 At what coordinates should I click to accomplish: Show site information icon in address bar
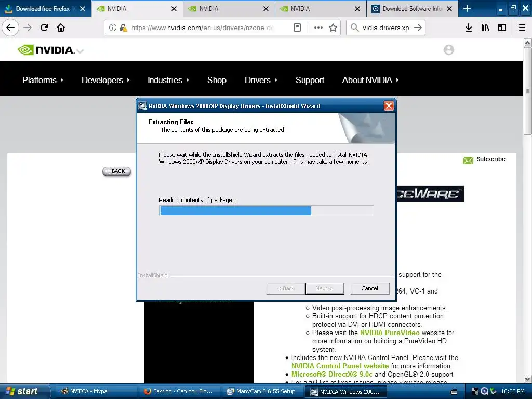coord(112,28)
